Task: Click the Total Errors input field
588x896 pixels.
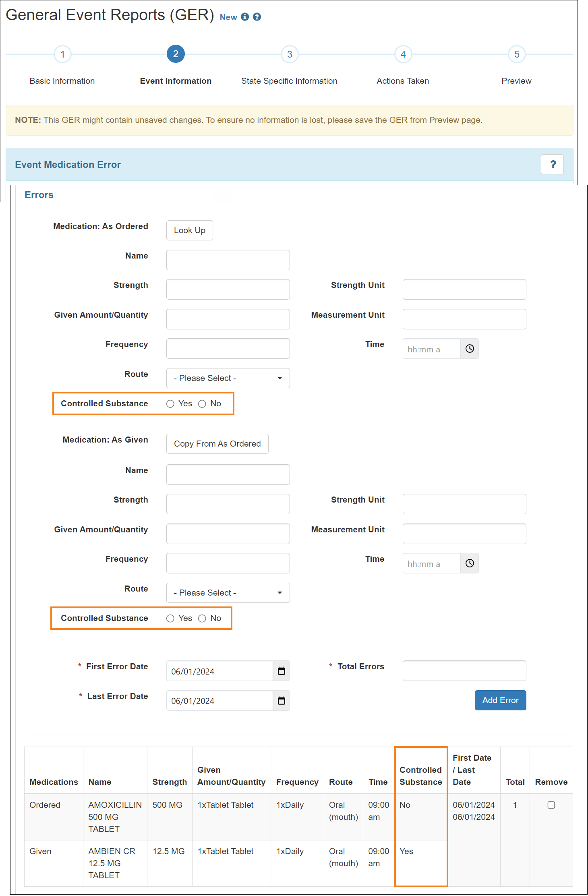Action: (464, 671)
